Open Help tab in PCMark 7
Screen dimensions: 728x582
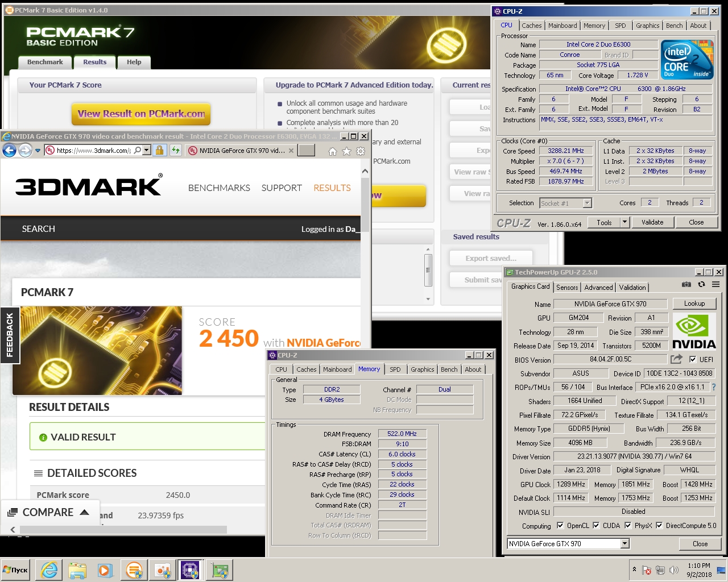(x=134, y=62)
